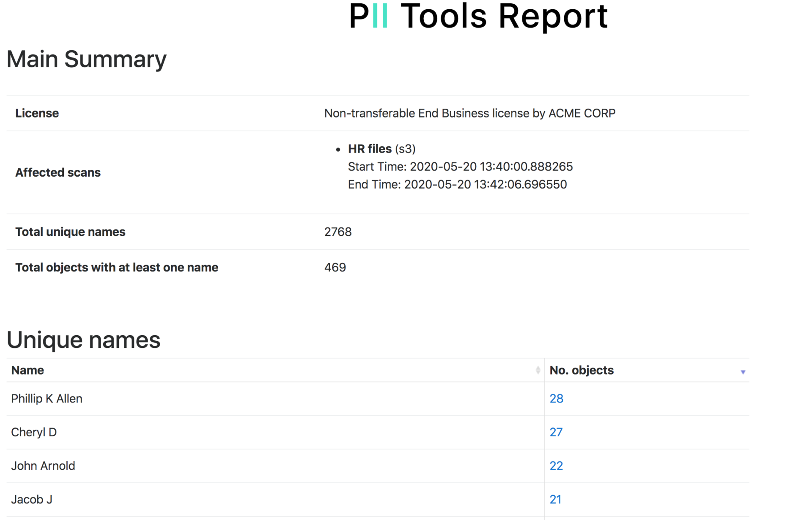The image size is (812, 520).
Task: Open the 28 objects for Phillip K Allen
Action: coord(556,398)
